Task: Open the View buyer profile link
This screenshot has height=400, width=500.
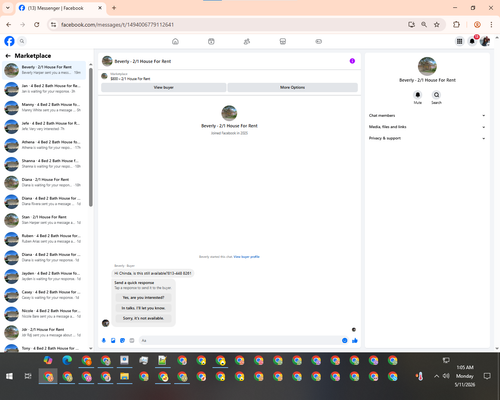Action: pyautogui.click(x=246, y=257)
